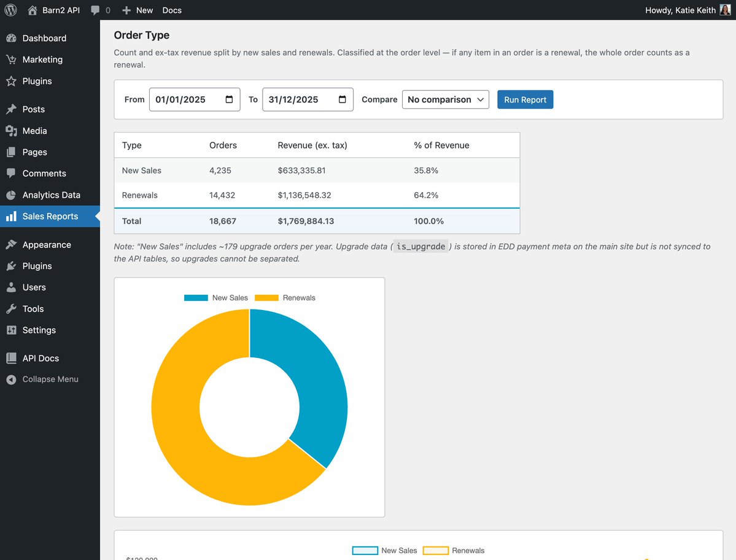Image resolution: width=736 pixels, height=560 pixels.
Task: Open Katie Keith's avatar thumbnail
Action: (725, 10)
